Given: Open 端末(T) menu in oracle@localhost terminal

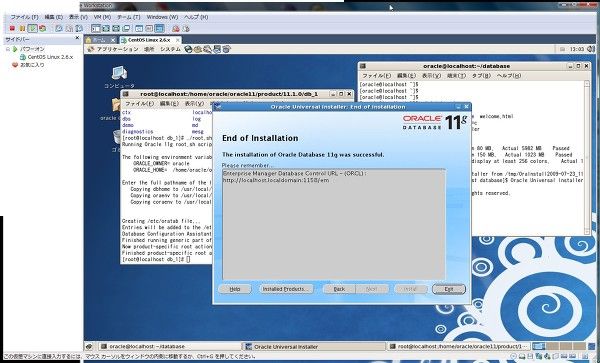Looking at the screenshot, I should tap(457, 76).
